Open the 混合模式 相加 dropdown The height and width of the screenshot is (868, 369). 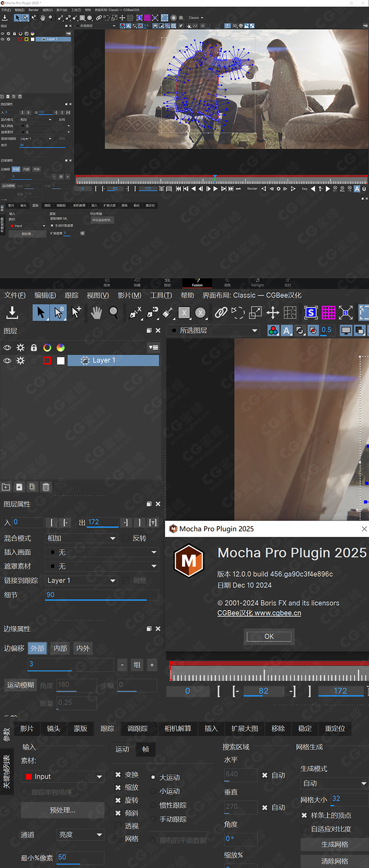[81, 538]
